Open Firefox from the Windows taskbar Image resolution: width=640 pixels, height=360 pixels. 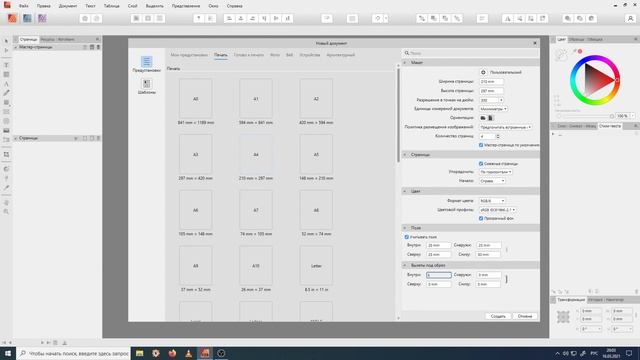(172, 353)
